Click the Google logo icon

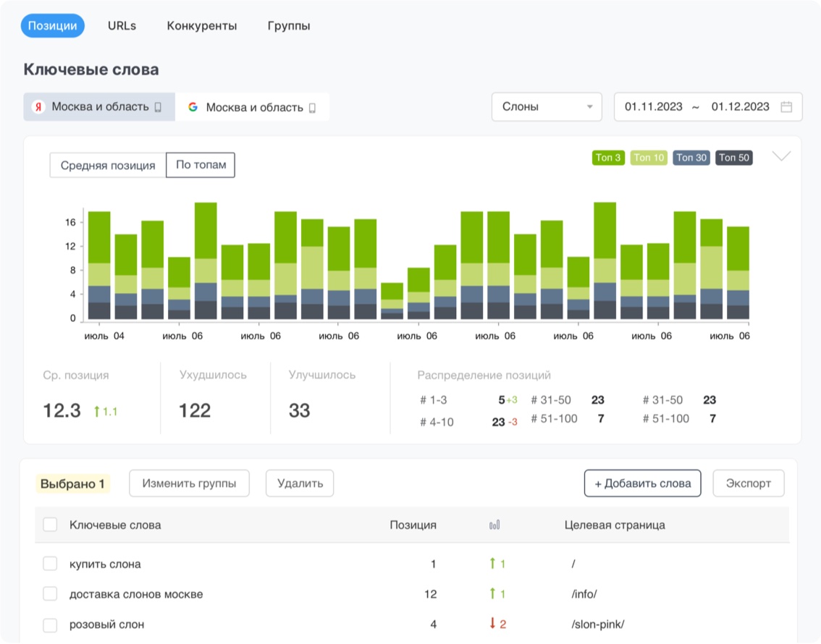193,107
